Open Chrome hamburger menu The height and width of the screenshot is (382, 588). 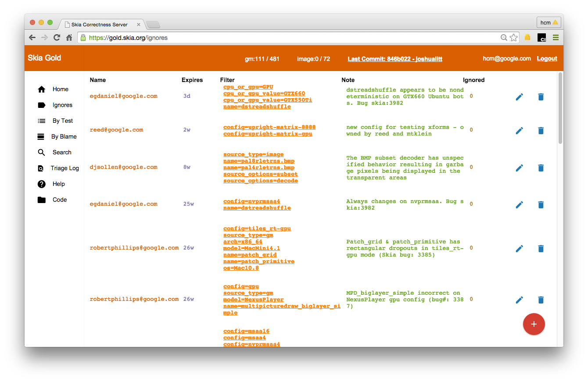556,38
